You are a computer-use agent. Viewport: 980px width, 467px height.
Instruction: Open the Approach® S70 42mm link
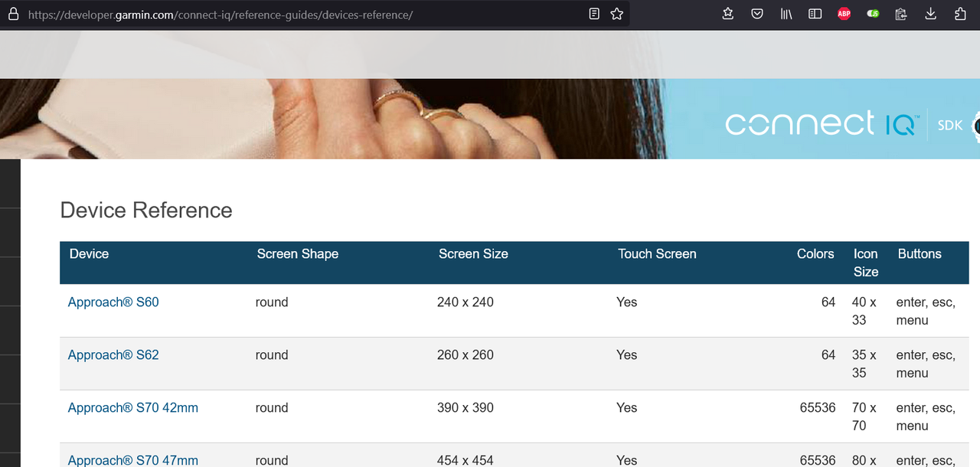[x=133, y=408]
